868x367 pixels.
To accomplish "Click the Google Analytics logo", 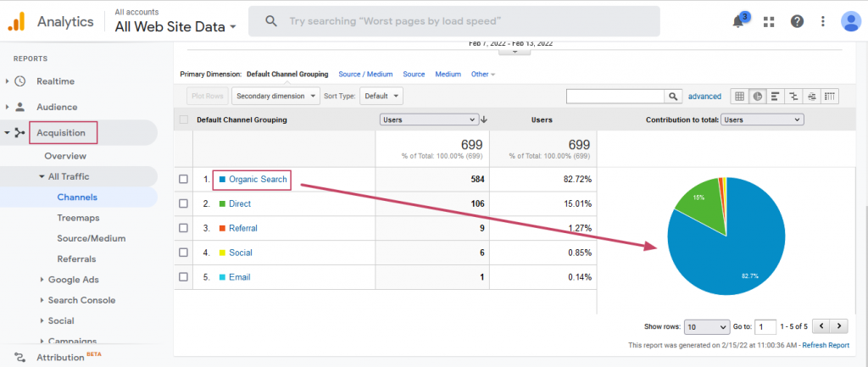I will pos(16,21).
